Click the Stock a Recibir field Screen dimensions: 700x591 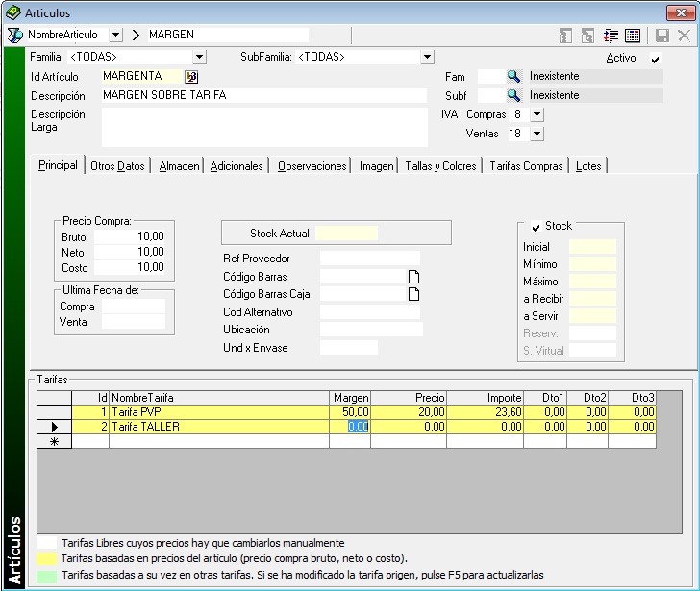pyautogui.click(x=592, y=299)
